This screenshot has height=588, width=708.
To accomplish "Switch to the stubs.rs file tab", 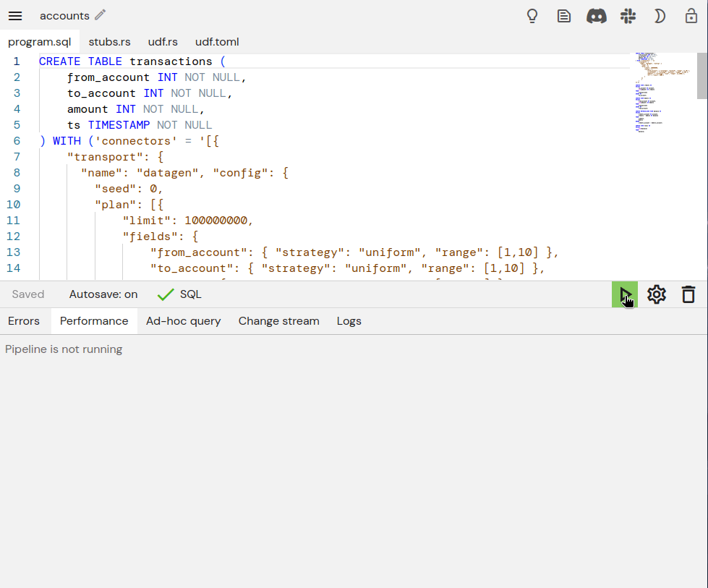I will point(109,42).
